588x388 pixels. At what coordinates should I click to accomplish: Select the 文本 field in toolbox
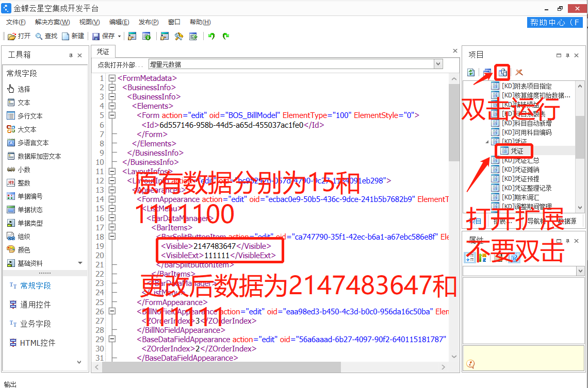pos(19,103)
